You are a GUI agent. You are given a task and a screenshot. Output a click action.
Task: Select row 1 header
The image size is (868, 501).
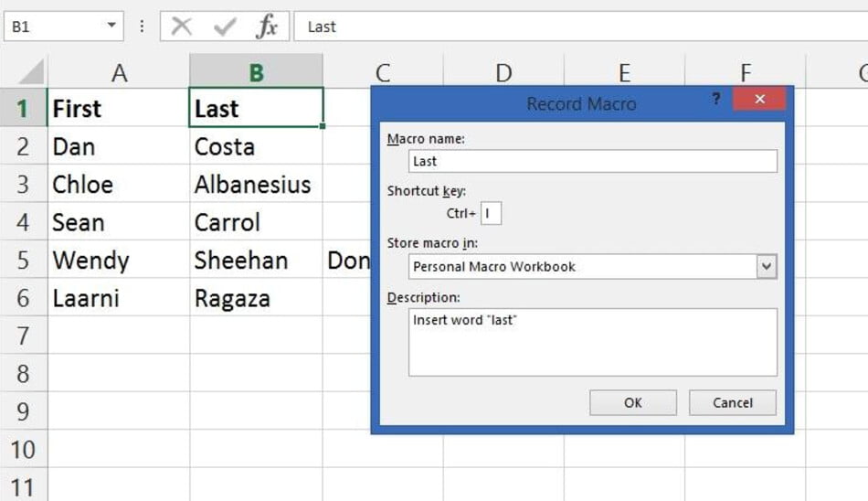[23, 108]
